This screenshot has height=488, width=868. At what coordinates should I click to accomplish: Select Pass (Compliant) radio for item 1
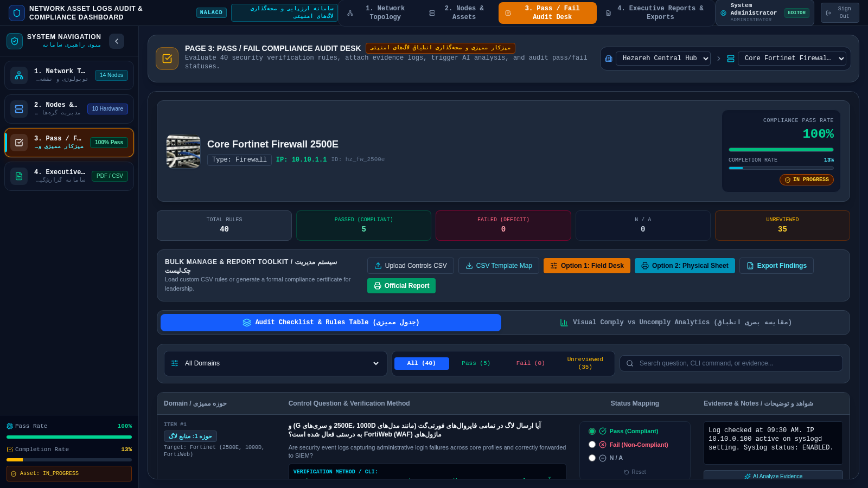592,432
